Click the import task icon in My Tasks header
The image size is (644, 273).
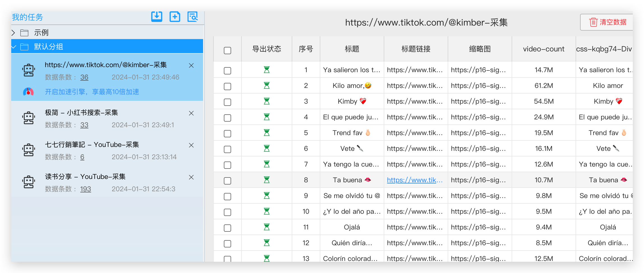coord(157,17)
